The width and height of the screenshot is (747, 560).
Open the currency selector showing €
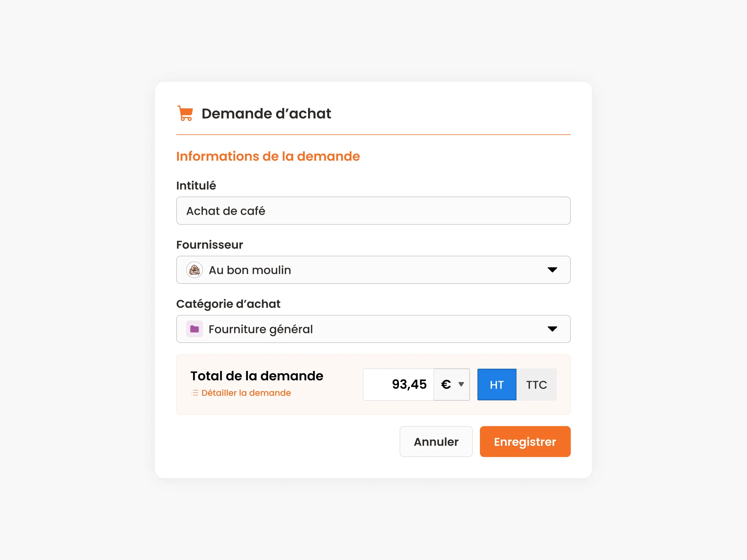click(451, 384)
